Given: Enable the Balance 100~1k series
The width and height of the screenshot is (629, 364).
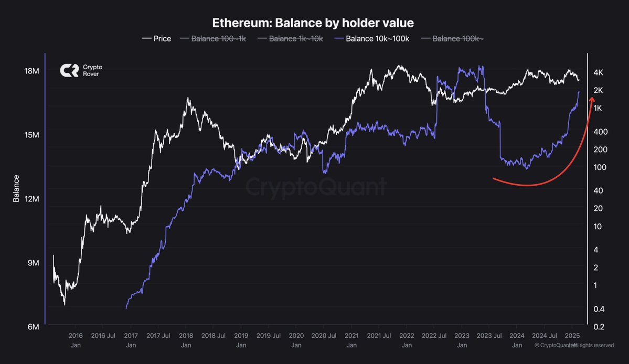Looking at the screenshot, I should point(213,38).
